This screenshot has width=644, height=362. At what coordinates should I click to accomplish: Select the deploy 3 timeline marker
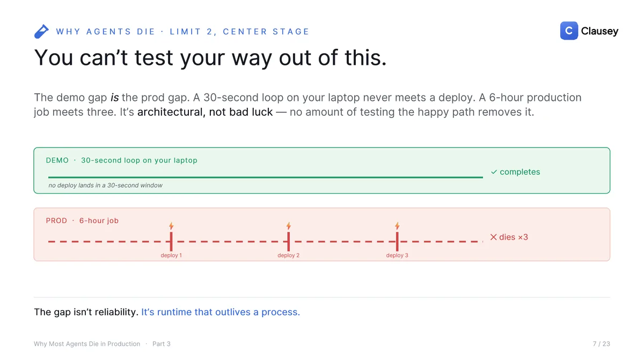(x=397, y=241)
